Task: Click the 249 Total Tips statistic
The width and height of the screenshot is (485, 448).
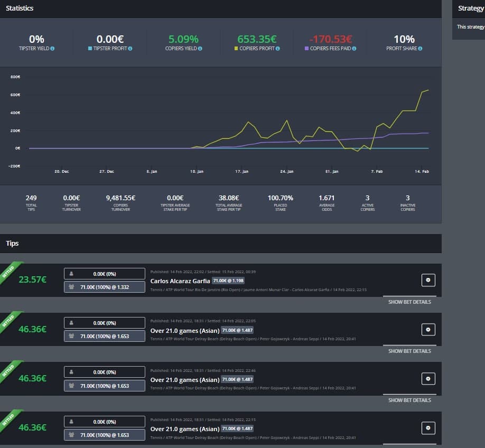Action: point(31,203)
